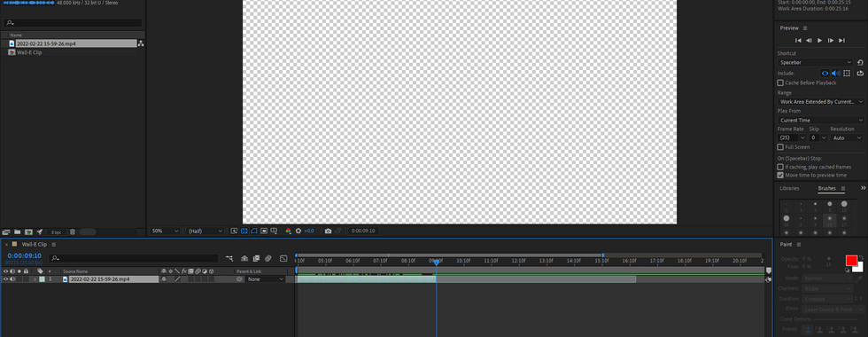Open the 50% magnification dropdown

[x=166, y=231]
